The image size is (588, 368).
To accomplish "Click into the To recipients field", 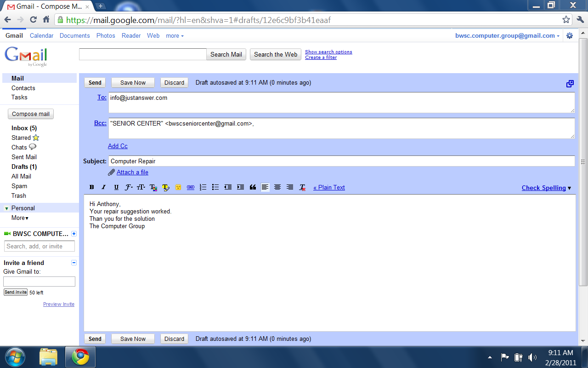I will point(342,103).
